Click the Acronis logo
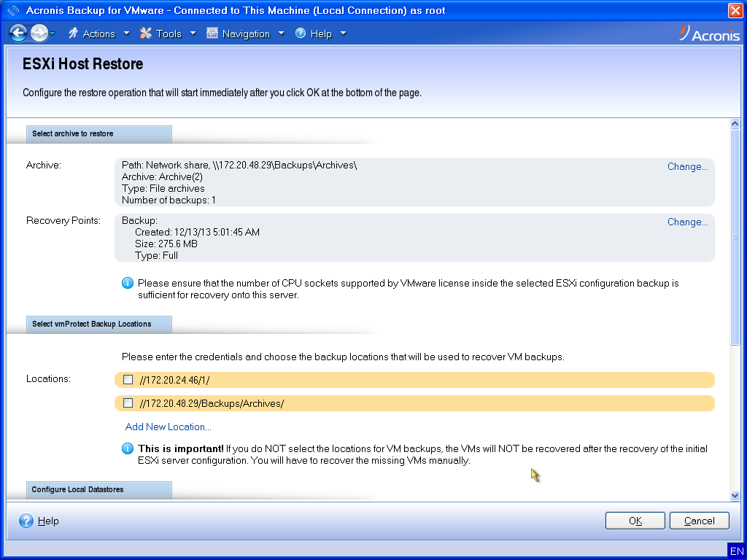The image size is (747, 560). [x=709, y=34]
